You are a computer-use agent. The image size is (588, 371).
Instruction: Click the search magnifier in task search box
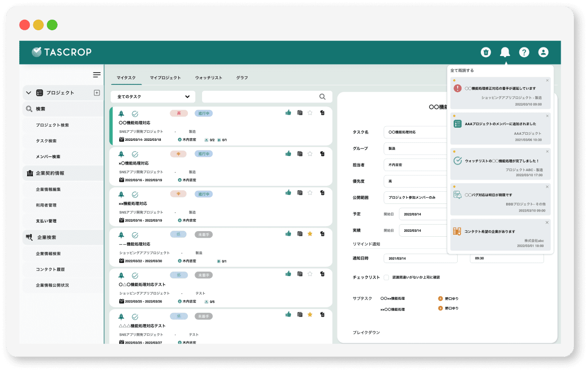[x=322, y=97]
